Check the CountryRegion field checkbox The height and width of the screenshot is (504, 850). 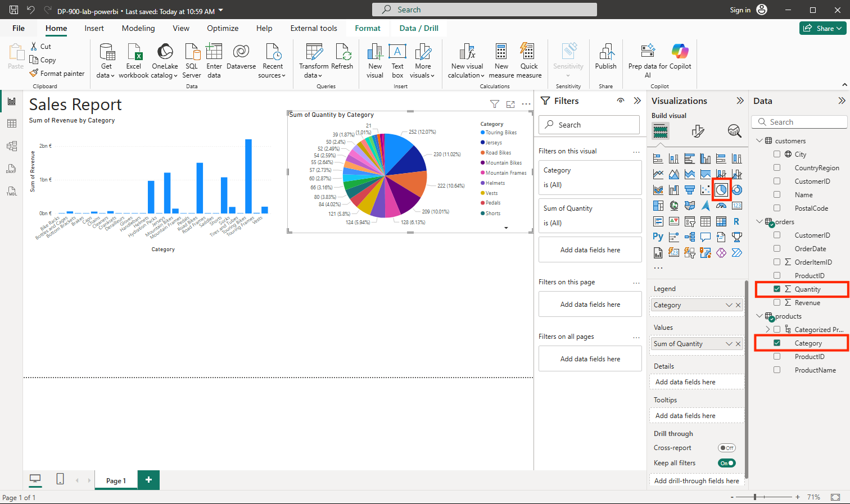(x=777, y=167)
